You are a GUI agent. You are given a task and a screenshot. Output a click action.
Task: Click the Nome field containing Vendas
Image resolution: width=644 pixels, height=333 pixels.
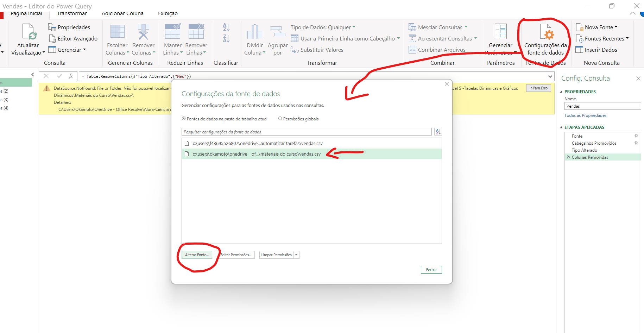603,106
